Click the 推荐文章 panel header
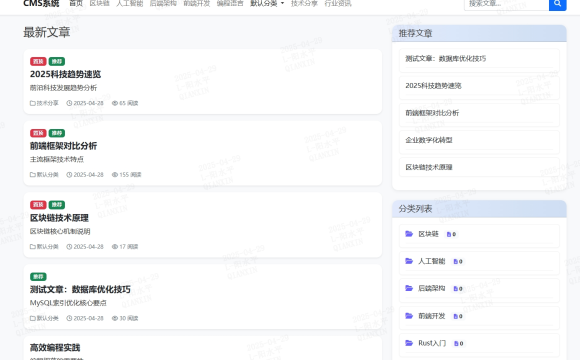The height and width of the screenshot is (360, 580). [x=479, y=33]
